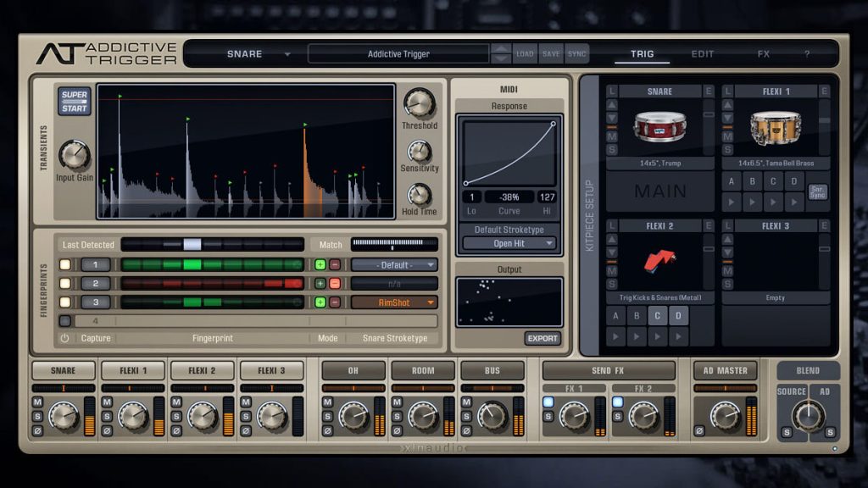This screenshot has width=868, height=488.
Task: Click the Capture power icon
Action: [64, 338]
